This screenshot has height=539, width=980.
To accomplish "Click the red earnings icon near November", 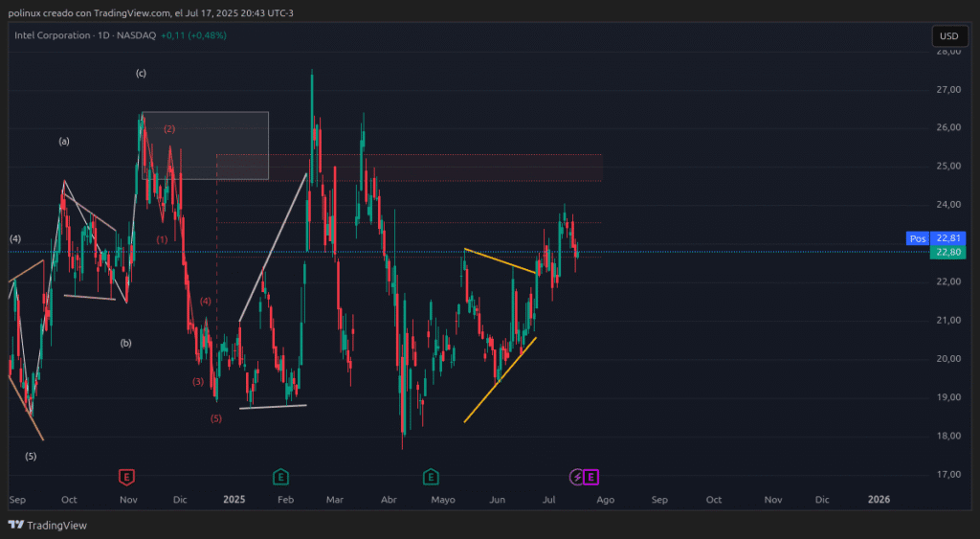I will point(125,476).
